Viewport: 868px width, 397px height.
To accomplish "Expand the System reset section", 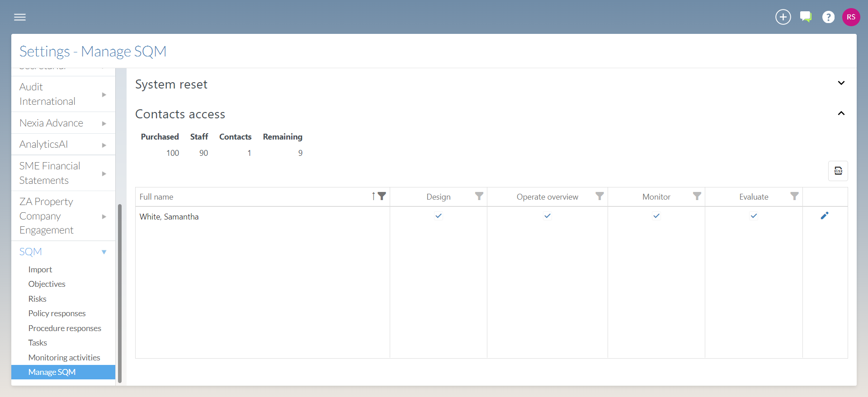I will pyautogui.click(x=841, y=84).
